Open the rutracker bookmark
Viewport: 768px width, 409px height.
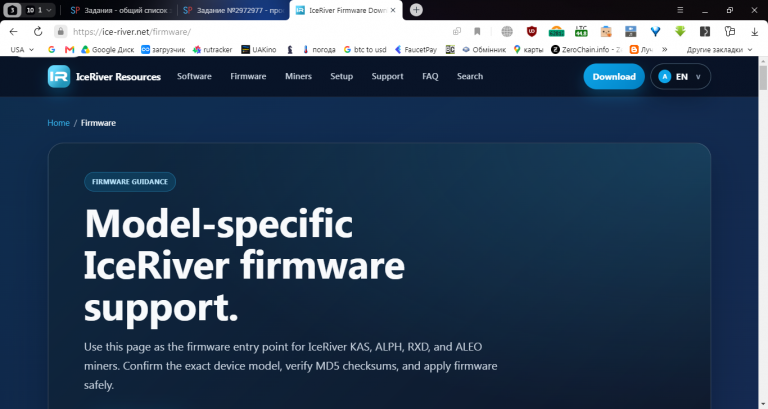(213, 49)
